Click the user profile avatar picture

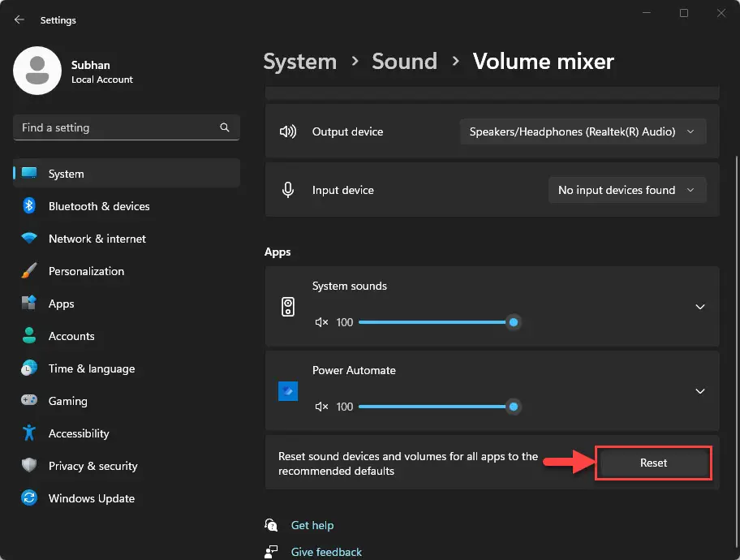coord(37,71)
